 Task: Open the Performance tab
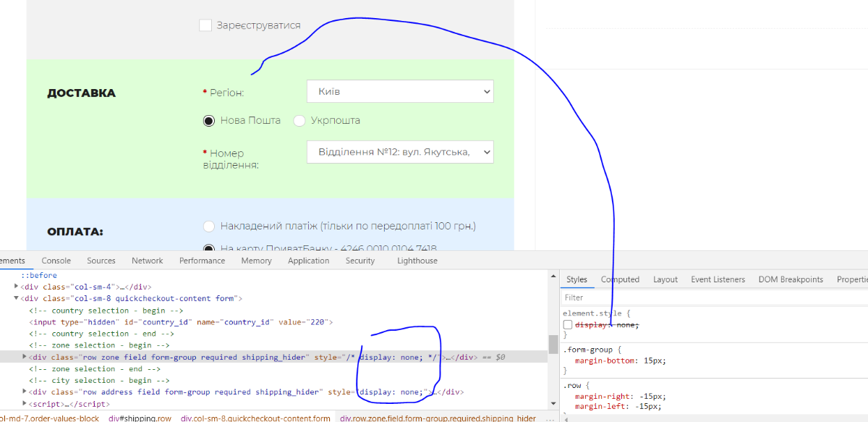[x=203, y=261]
